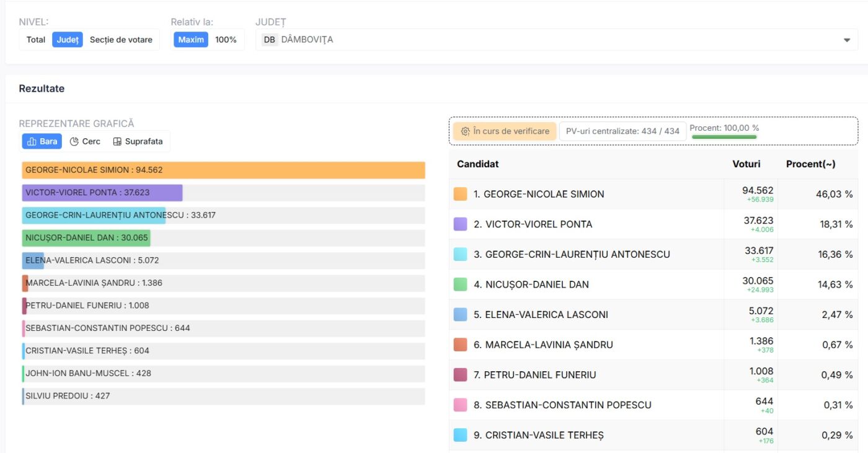Click the Elena-Valerica Lasconi bar row
This screenshot has width=868, height=453.
pyautogui.click(x=223, y=260)
